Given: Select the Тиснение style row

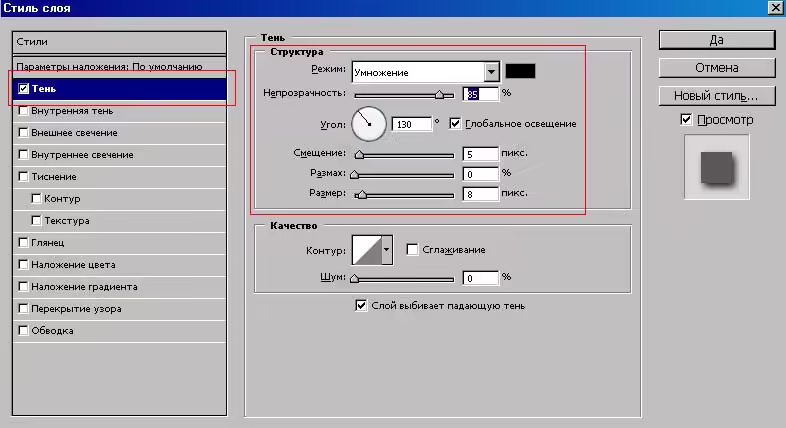Looking at the screenshot, I should tap(119, 177).
